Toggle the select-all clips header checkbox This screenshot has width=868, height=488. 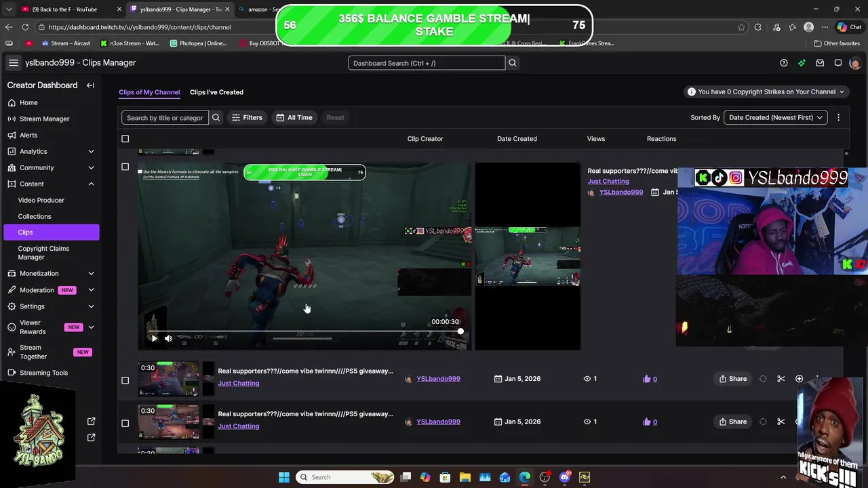125,139
